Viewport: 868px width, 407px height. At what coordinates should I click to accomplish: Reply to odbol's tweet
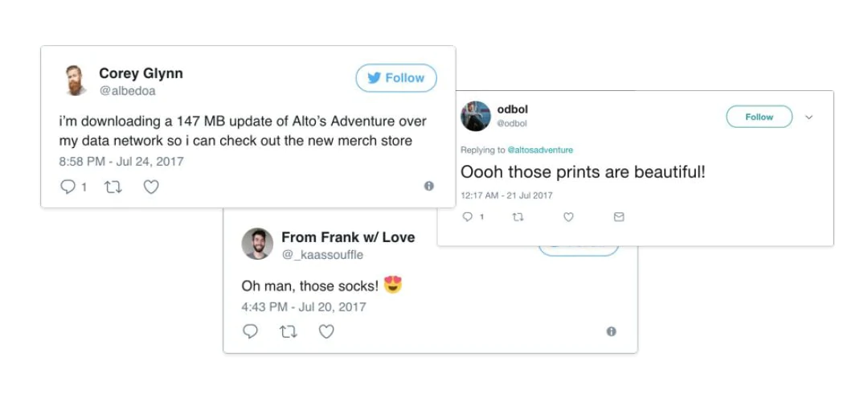[x=469, y=217]
